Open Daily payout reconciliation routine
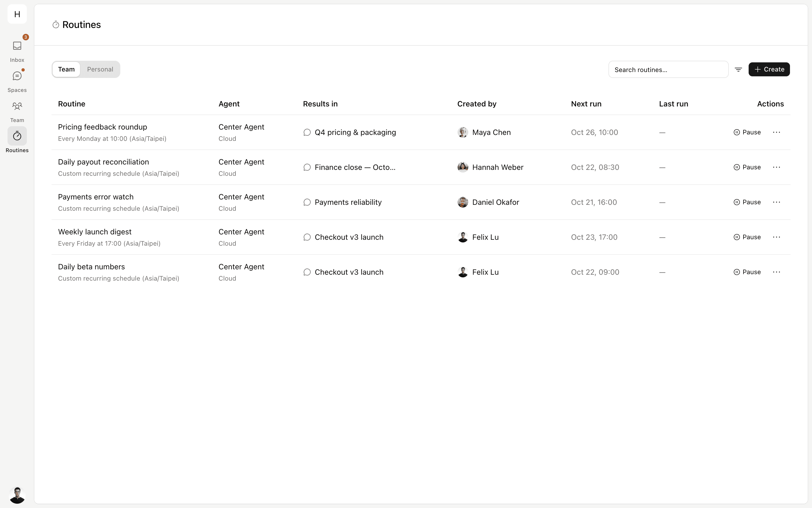 pos(103,162)
